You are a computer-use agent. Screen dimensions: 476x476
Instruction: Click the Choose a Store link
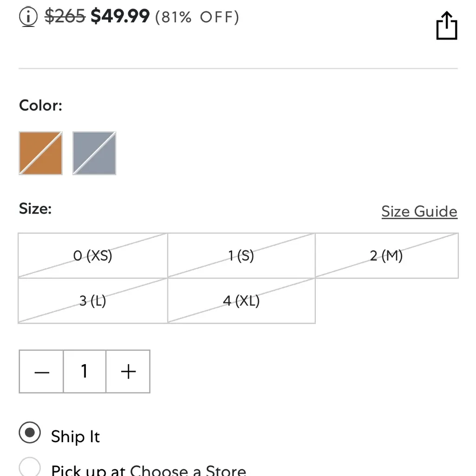[188, 470]
